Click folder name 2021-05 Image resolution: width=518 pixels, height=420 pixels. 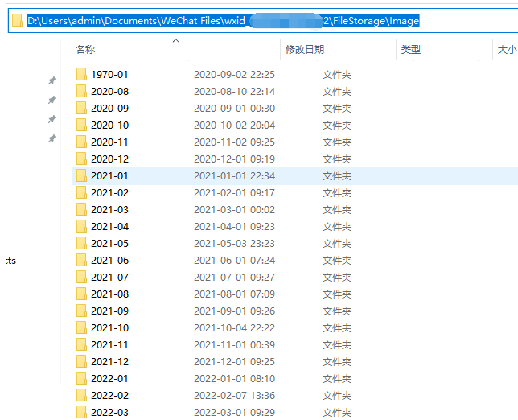click(x=109, y=243)
